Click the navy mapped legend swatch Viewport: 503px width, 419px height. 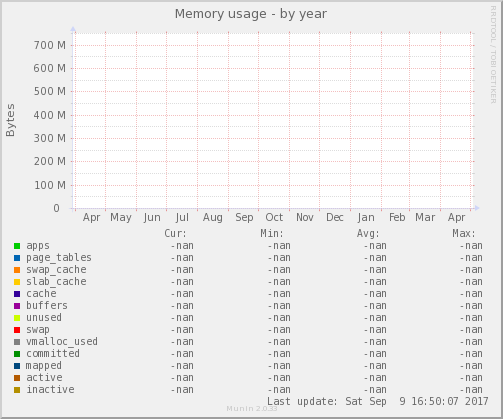click(x=17, y=366)
